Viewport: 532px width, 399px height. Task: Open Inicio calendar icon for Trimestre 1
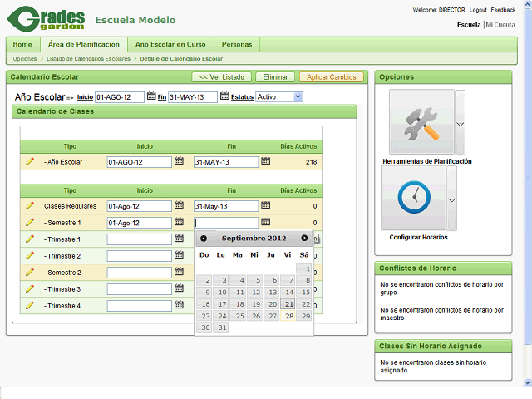(x=179, y=239)
